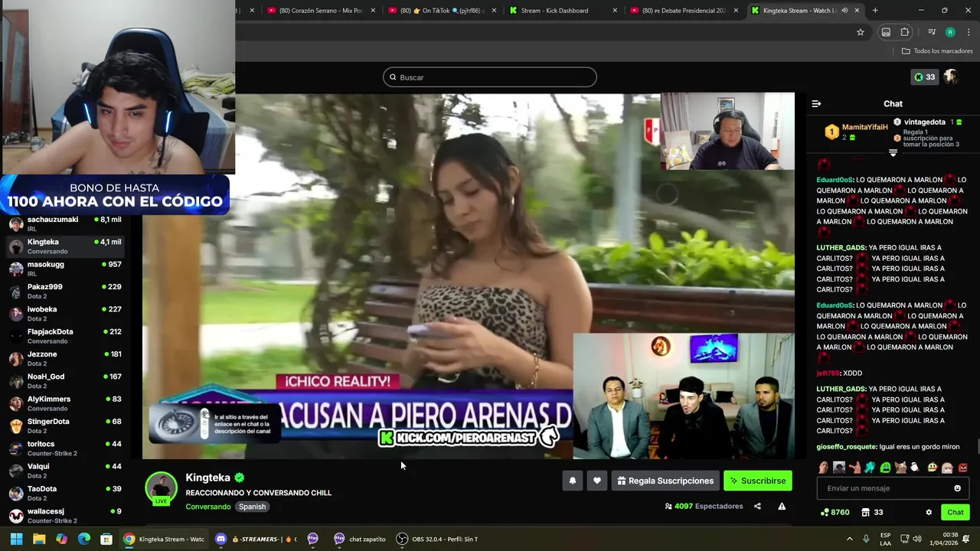Open Microsoft Edge from taskbar
The width and height of the screenshot is (980, 551).
pos(84,539)
